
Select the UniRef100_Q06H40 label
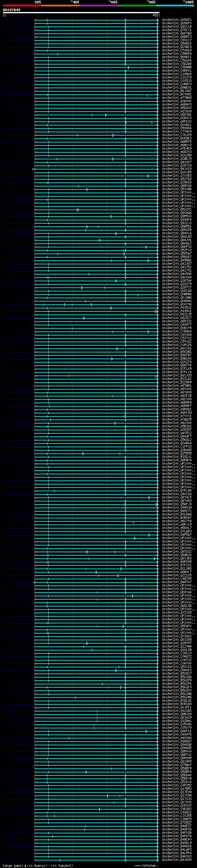(x=177, y=301)
